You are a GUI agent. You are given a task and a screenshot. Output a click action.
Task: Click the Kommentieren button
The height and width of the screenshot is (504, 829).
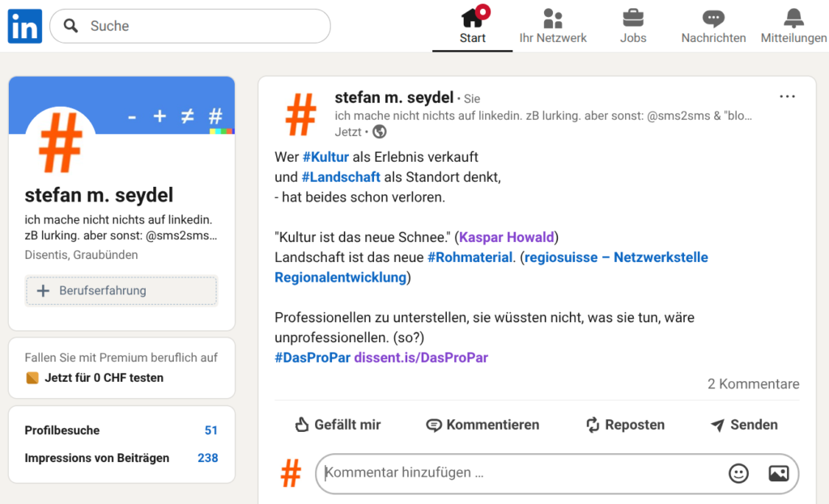(483, 425)
